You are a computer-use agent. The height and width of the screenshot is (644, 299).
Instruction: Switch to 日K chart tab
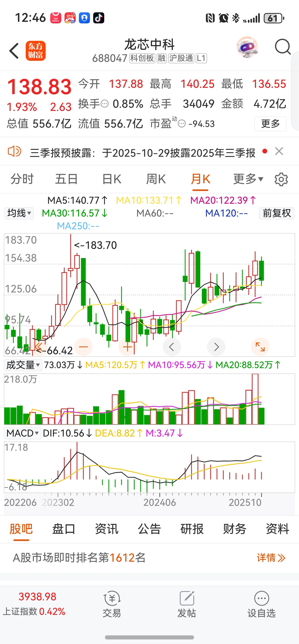coord(112,179)
